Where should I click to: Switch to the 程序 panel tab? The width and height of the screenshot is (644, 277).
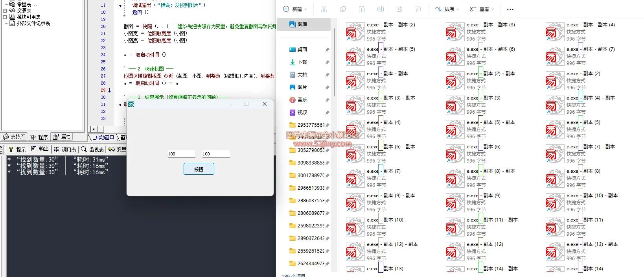(39, 137)
